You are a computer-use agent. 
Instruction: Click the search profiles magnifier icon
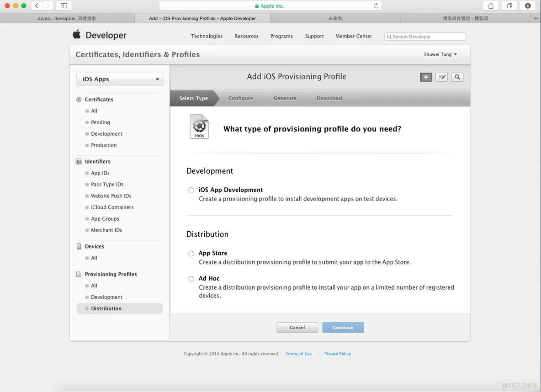[x=457, y=77]
